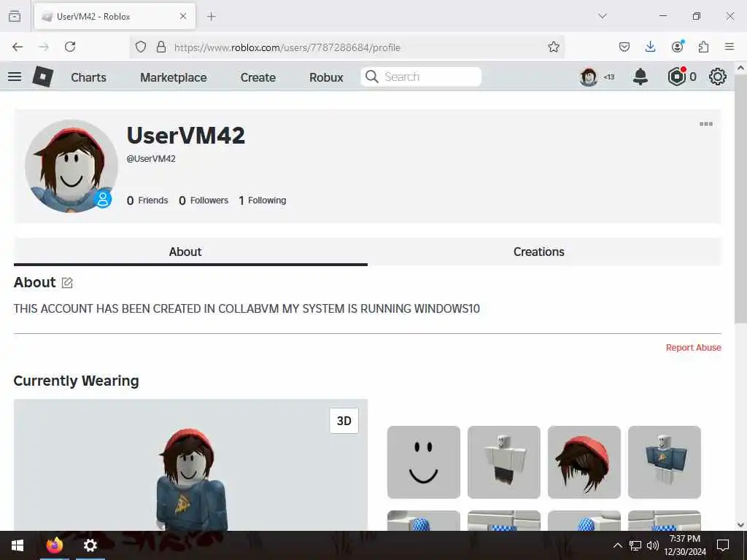Open the Pocket save icon
This screenshot has height=560, width=747.
tap(624, 47)
